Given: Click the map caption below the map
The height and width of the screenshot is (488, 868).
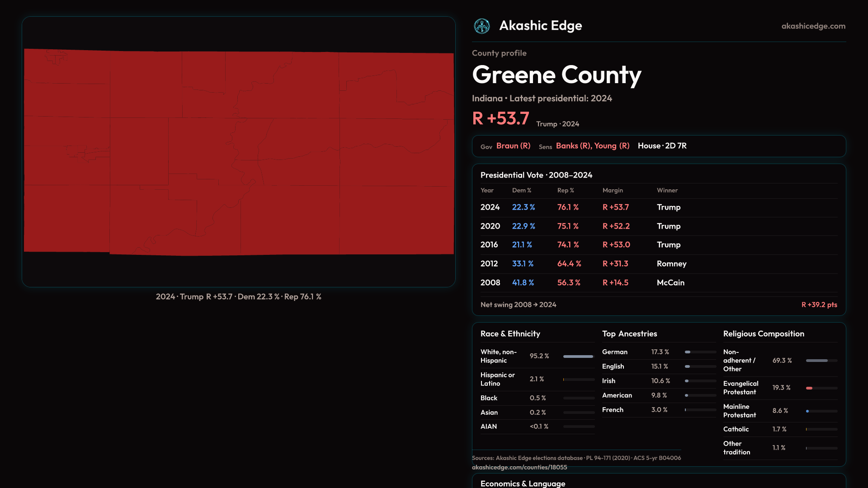Looking at the screenshot, I should point(238,297).
